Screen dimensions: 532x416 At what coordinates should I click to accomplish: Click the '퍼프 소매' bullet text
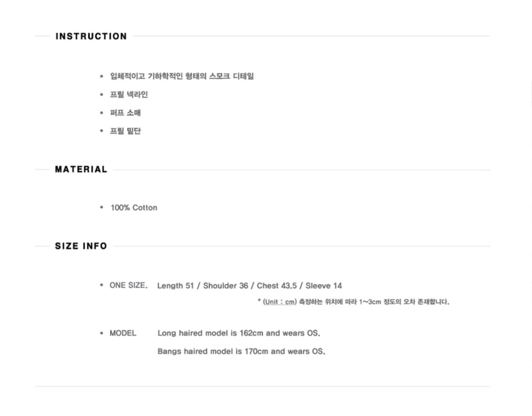(x=125, y=113)
